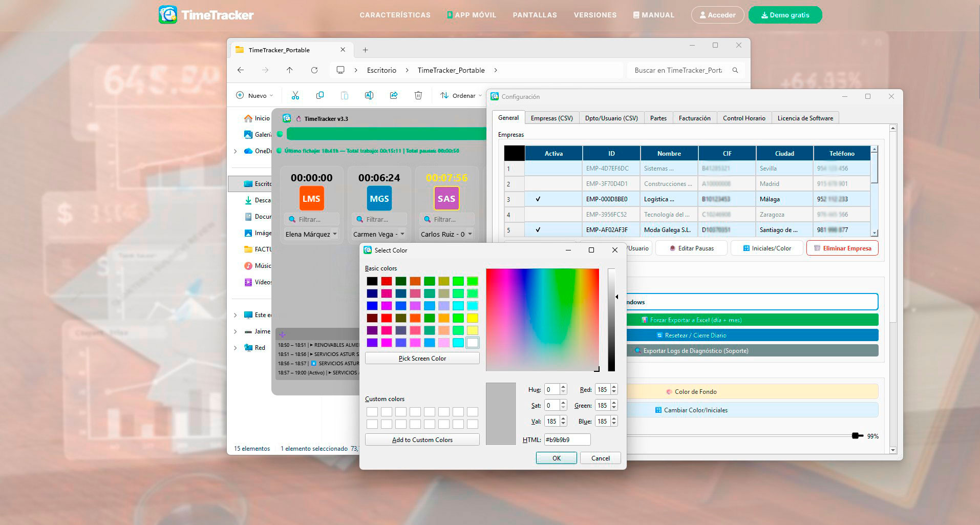Click the Acceder login button
Screen dimensions: 980x525
[x=717, y=15]
